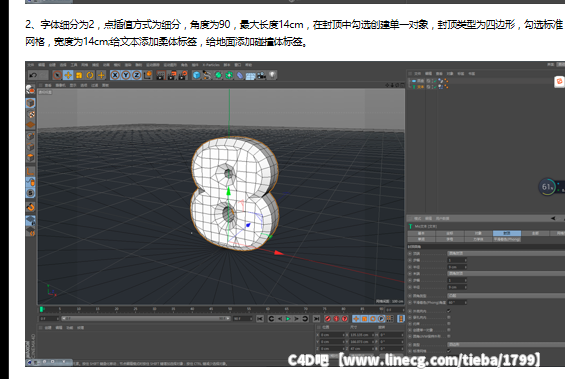
Task: Toggle the Y axis lock
Action: [126, 75]
